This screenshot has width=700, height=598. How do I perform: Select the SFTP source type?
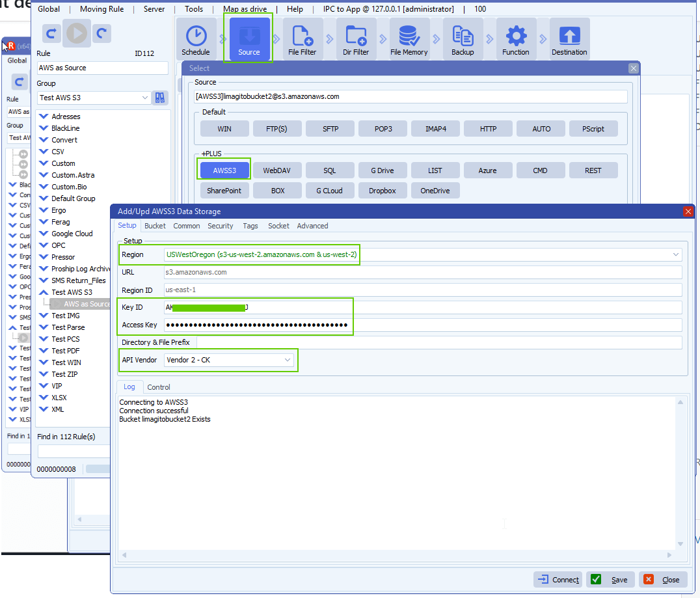[330, 129]
